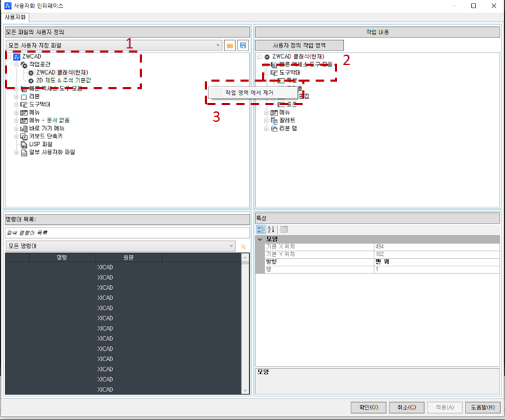Open the 모든 사용자 지정 파일 dropdown
Image resolution: width=505 pixels, height=420 pixels.
218,46
